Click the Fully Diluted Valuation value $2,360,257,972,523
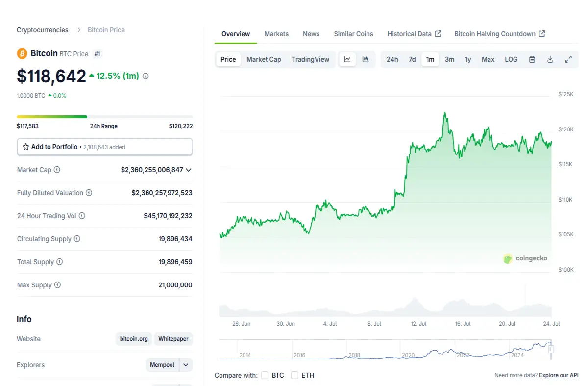Viewport: 588px width, 386px height. point(162,193)
